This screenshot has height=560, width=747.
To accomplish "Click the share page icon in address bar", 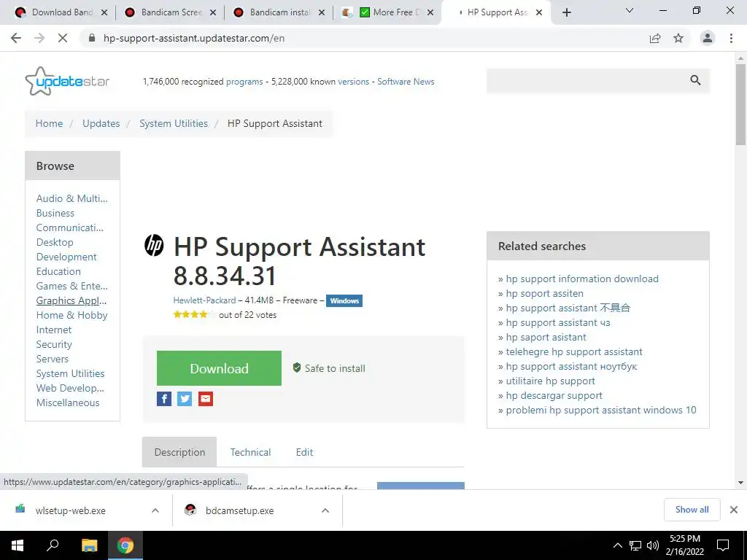I will pyautogui.click(x=655, y=38).
